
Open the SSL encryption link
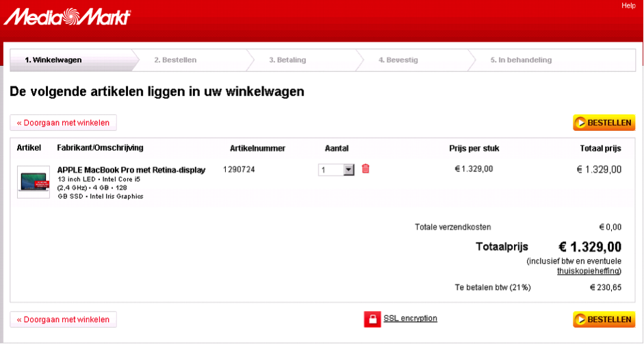click(411, 318)
